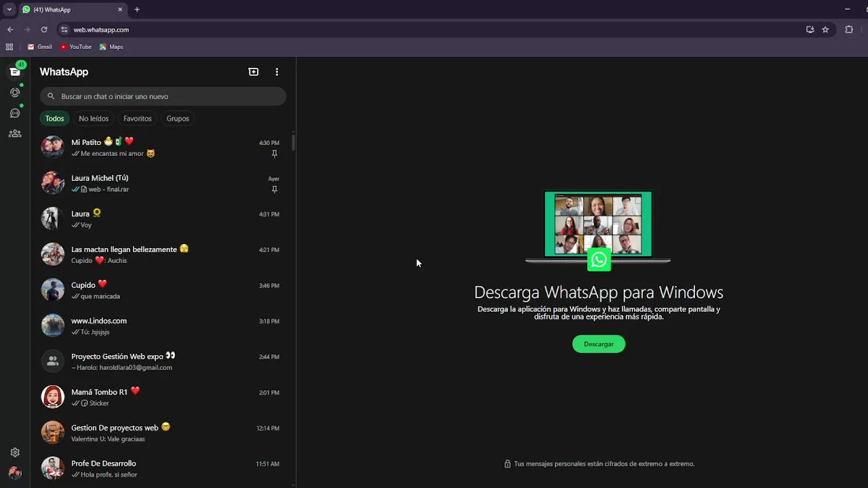
Task: Select the No leídos filter tab
Action: point(94,119)
